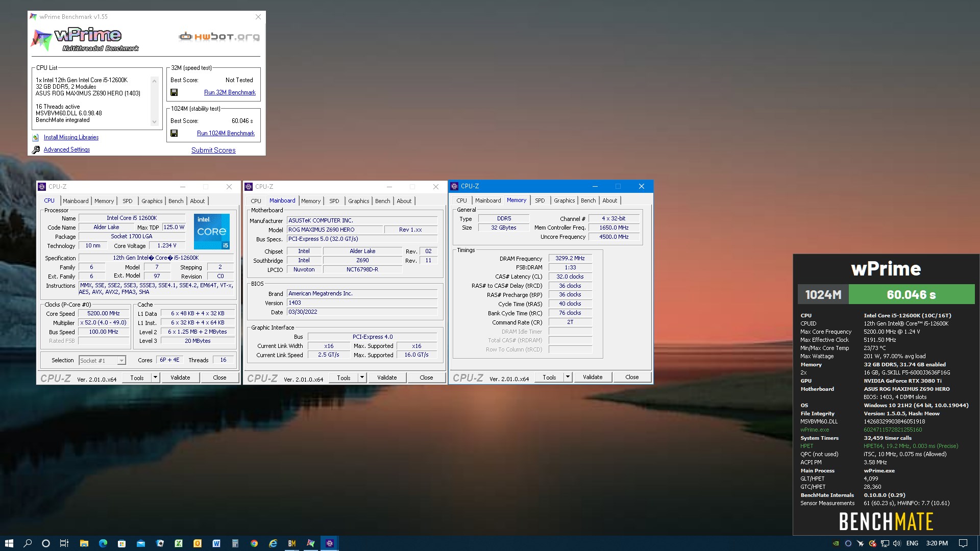Switch to BenchMate taskbar icon
Viewport: 980px width, 551px height.
292,543
